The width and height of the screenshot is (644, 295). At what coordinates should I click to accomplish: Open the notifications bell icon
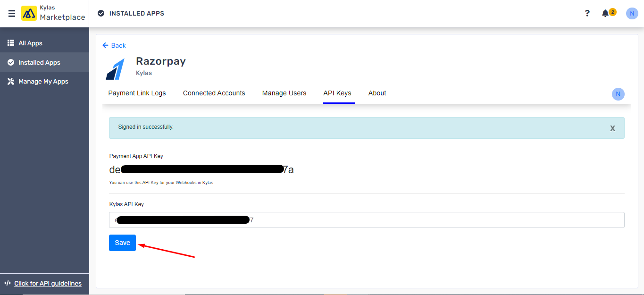605,13
